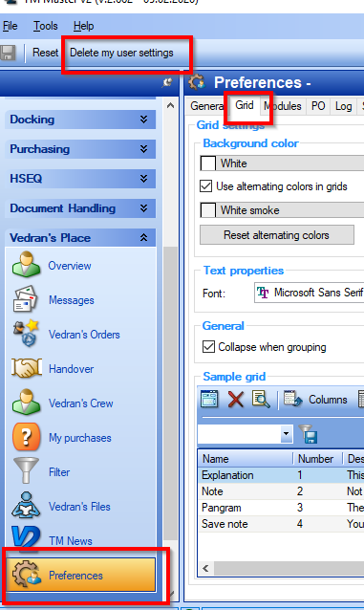The width and height of the screenshot is (364, 610).
Task: Open Filter via the funnel icon
Action: click(26, 470)
